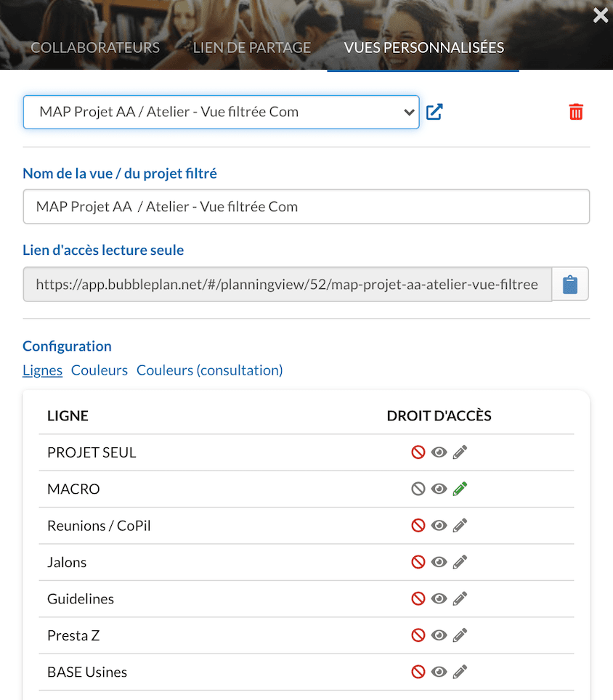Delete the custom view with the trash icon

pos(576,112)
